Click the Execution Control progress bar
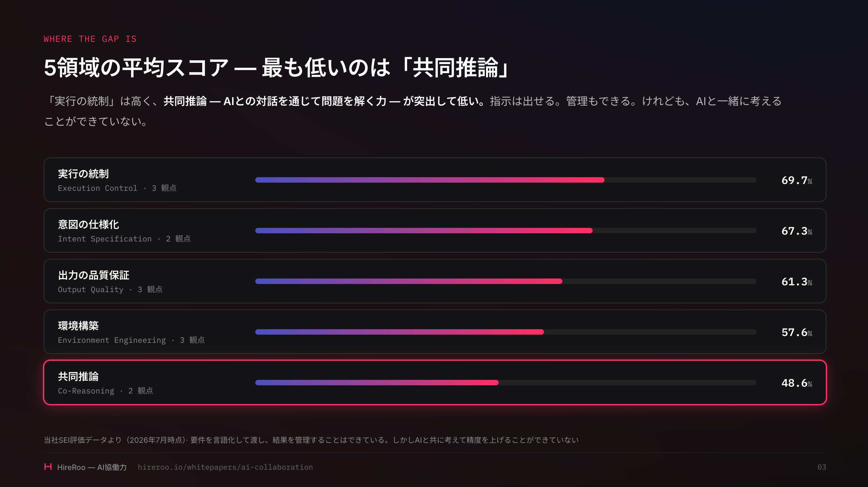The height and width of the screenshot is (487, 868). coord(505,180)
